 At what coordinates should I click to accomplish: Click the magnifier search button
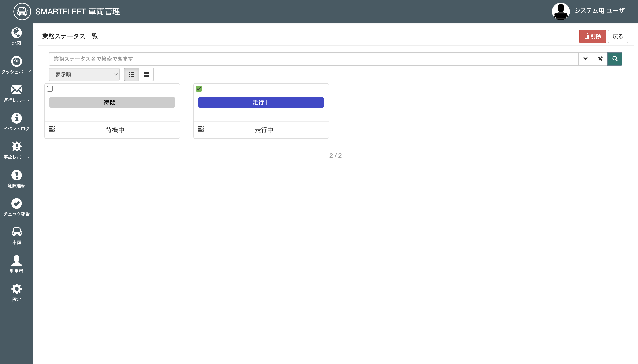pyautogui.click(x=615, y=59)
